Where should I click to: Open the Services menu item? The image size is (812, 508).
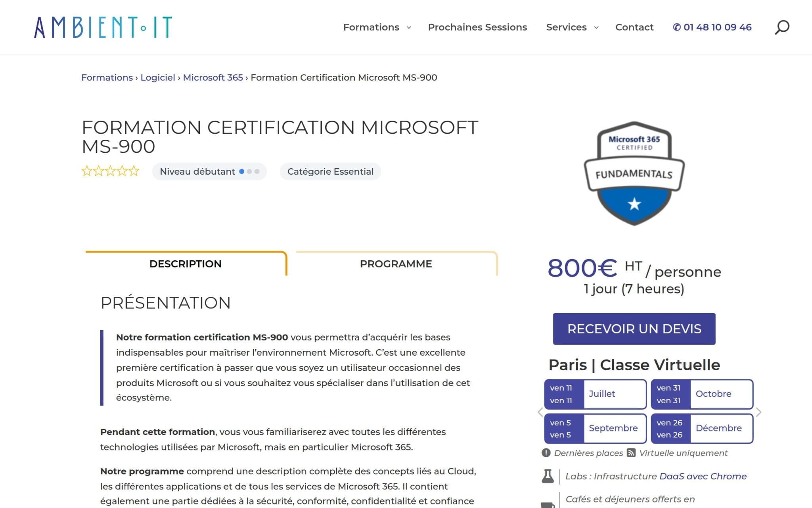[x=566, y=27]
